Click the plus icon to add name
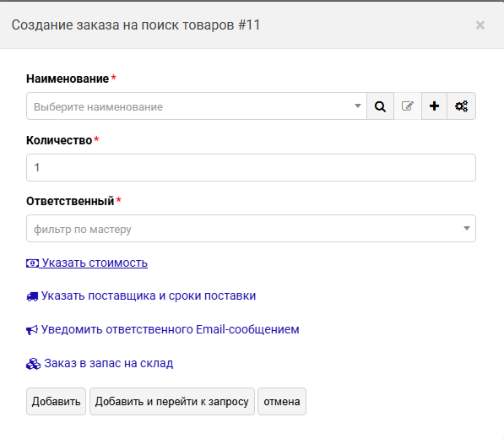 point(434,106)
